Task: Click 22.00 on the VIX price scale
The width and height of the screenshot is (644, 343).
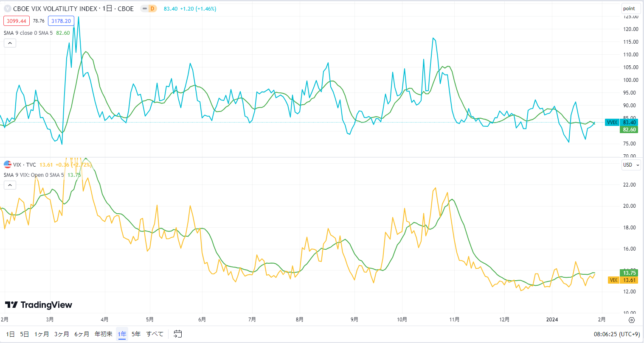Action: tap(630, 185)
